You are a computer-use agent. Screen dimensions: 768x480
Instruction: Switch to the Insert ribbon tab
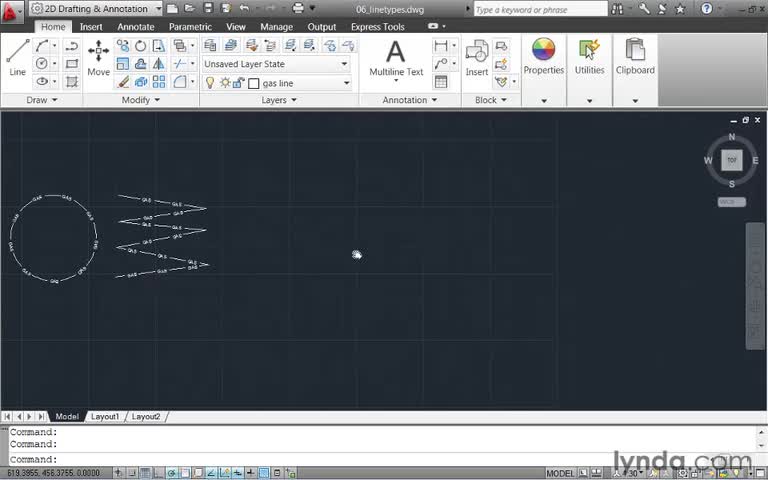pyautogui.click(x=91, y=27)
